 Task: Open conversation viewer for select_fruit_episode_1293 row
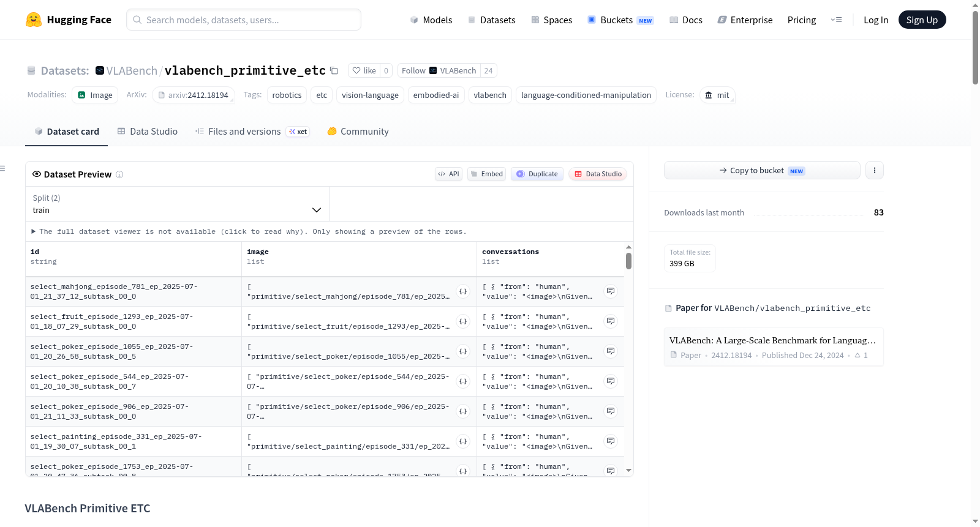pyautogui.click(x=611, y=321)
